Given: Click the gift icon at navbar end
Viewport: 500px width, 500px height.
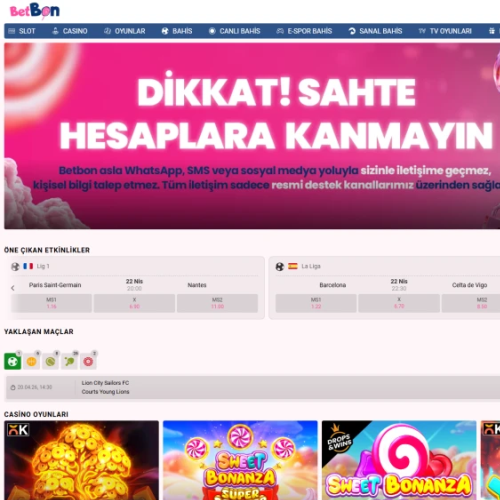Looking at the screenshot, I should [x=492, y=31].
